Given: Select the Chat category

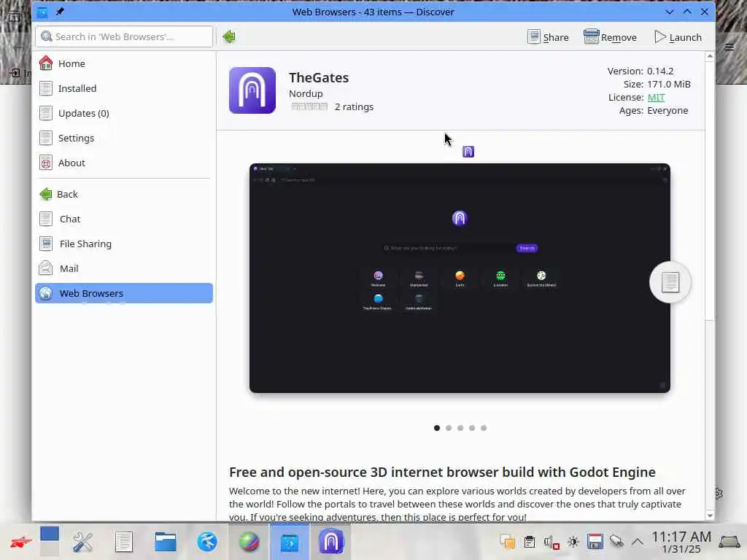Looking at the screenshot, I should [124, 219].
